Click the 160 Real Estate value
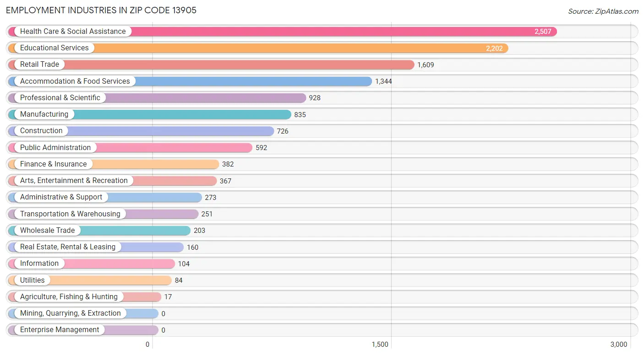 pos(192,247)
